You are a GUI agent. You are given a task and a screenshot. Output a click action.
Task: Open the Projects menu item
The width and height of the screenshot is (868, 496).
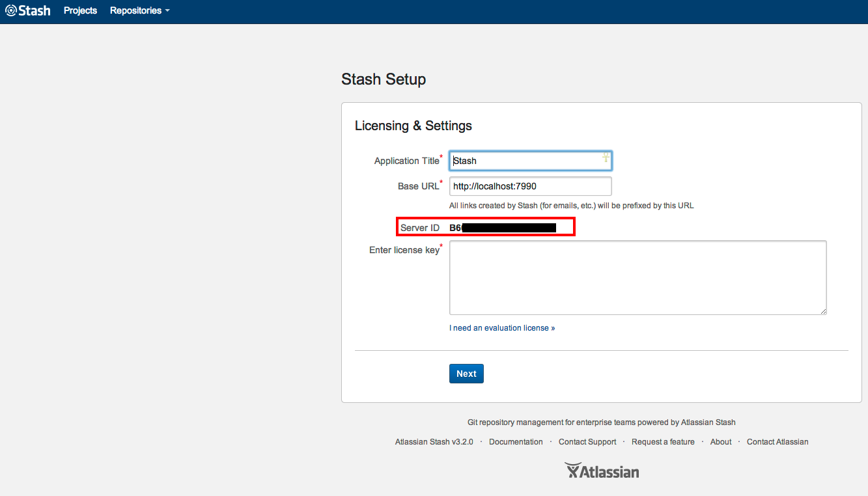pyautogui.click(x=80, y=10)
